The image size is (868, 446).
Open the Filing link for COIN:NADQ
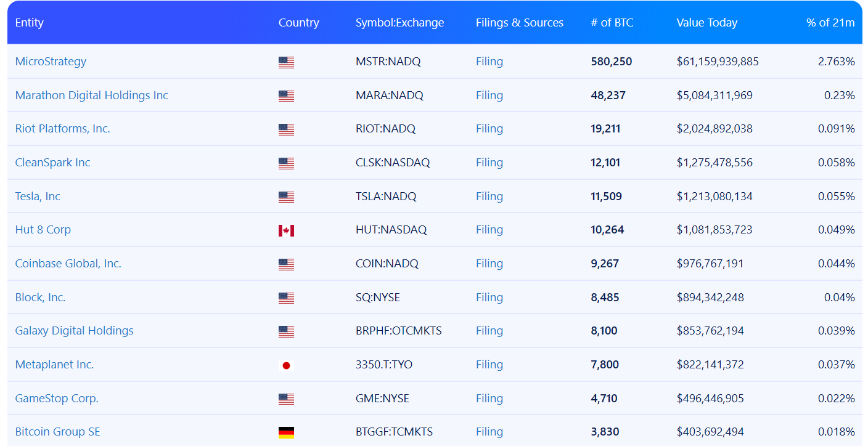[489, 264]
